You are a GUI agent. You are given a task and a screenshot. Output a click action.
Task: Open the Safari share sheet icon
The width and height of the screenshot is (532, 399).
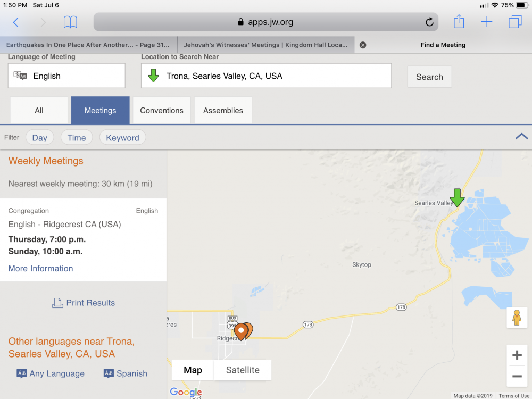click(459, 22)
